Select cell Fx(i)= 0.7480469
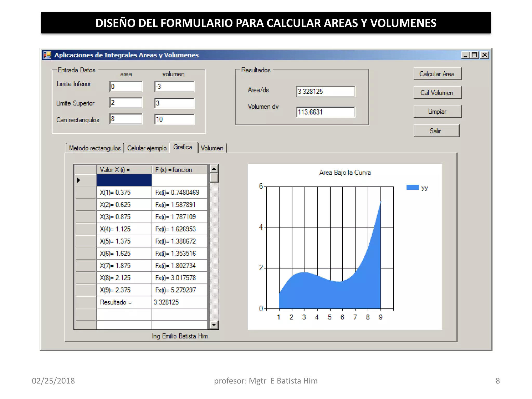This screenshot has height=399, width=532. point(179,192)
